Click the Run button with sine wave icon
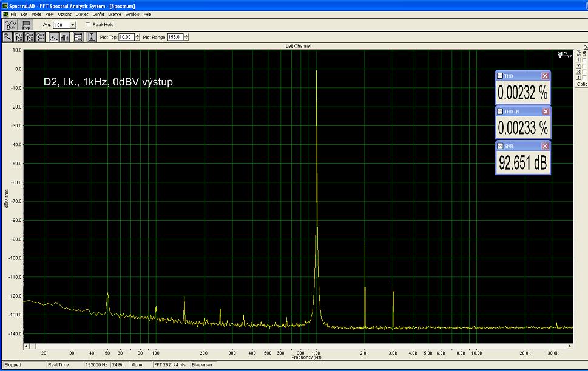Screen dimensions: 588x371 [10, 25]
